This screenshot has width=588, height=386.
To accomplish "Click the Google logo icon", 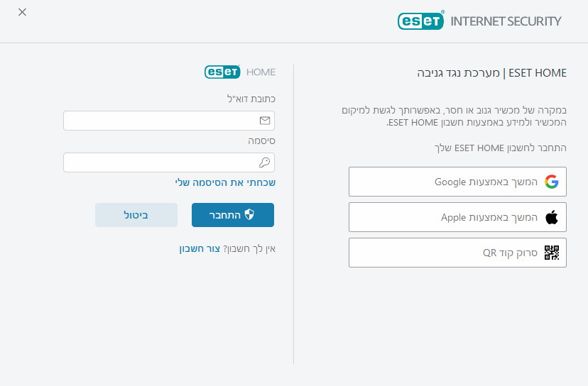I will click(x=552, y=182).
